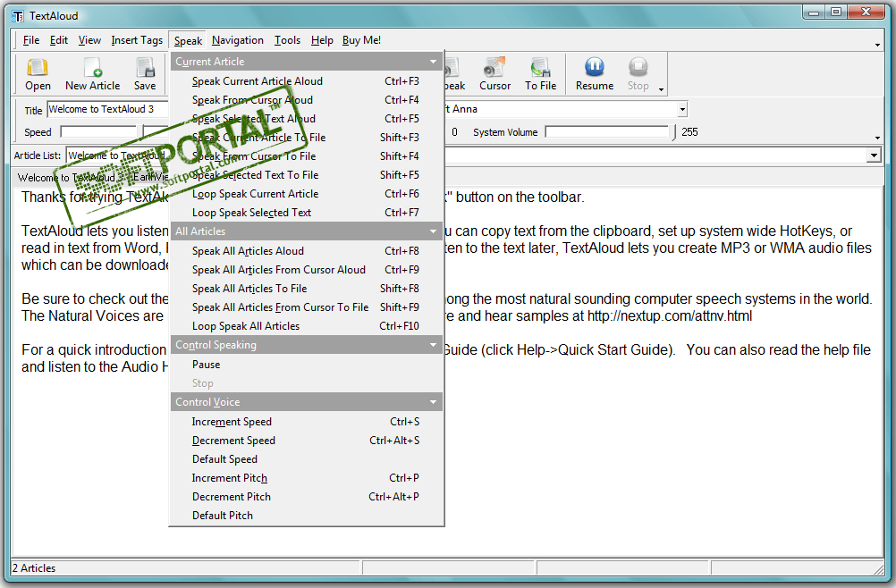Choose Loop Speak Current Article
The height and width of the screenshot is (588, 896).
(307, 194)
